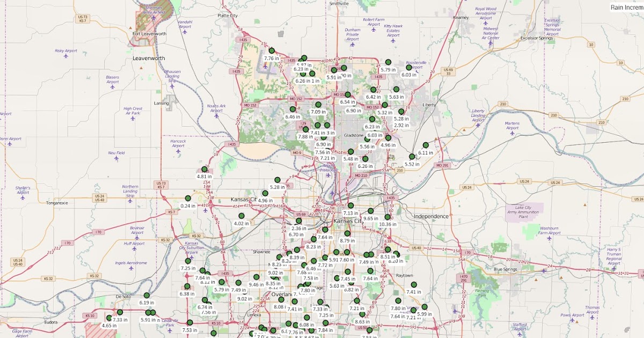Select the marker labeled 4.81 in
This screenshot has width=644, height=338.
tap(204, 169)
